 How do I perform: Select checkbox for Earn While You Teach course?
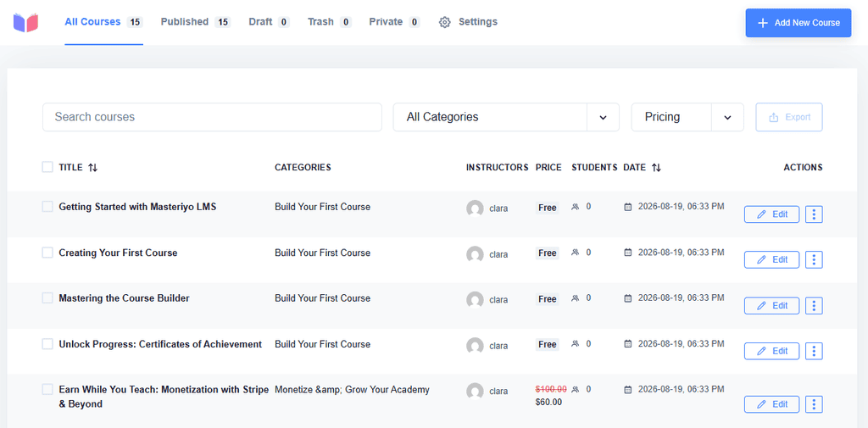tap(47, 389)
